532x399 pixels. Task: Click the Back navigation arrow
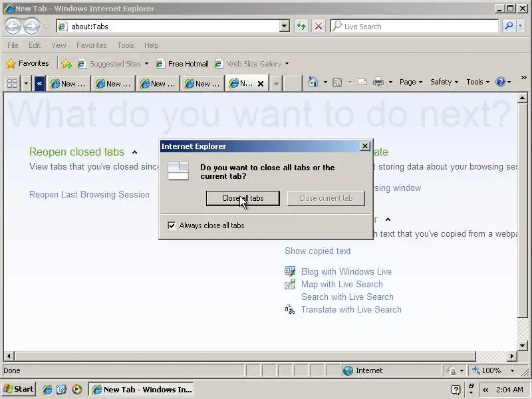[x=13, y=26]
